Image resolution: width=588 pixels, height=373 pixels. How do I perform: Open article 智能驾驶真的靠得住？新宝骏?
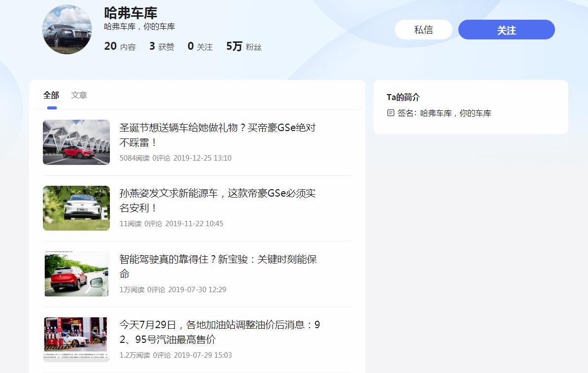click(x=218, y=267)
